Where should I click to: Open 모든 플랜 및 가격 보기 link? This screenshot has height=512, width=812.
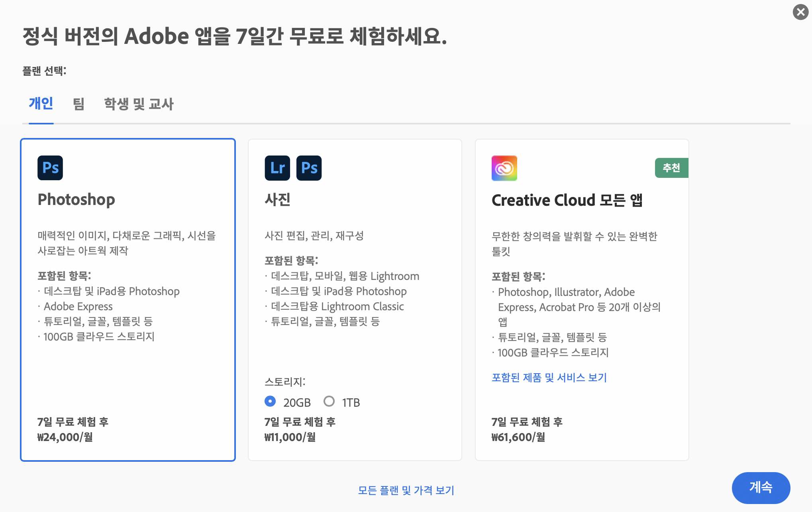(x=406, y=490)
